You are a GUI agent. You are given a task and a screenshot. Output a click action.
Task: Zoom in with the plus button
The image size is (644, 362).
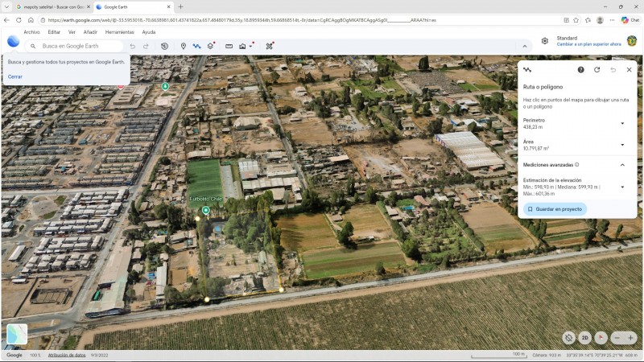click(630, 338)
